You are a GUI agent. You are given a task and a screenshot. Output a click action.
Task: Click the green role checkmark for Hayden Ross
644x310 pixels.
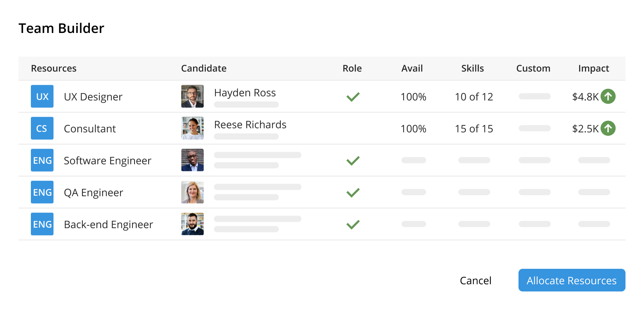(353, 96)
